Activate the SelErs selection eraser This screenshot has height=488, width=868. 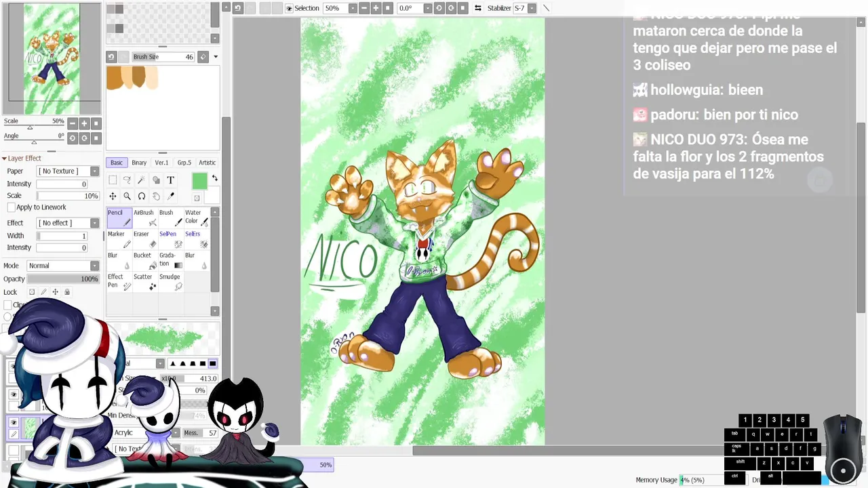click(196, 239)
